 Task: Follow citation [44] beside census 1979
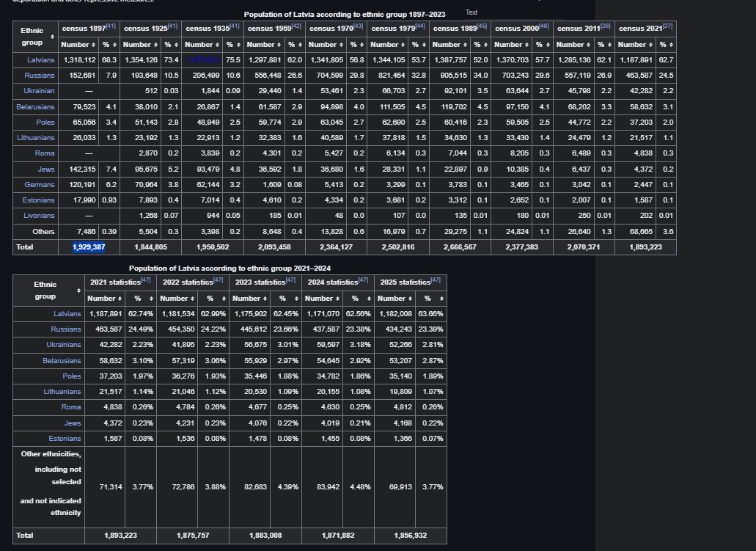(420, 26)
